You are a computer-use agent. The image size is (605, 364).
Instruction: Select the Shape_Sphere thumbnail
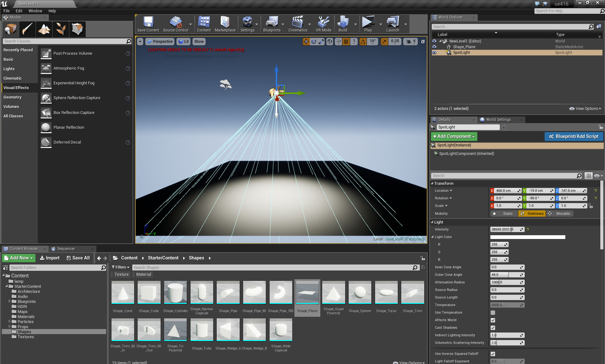360,293
